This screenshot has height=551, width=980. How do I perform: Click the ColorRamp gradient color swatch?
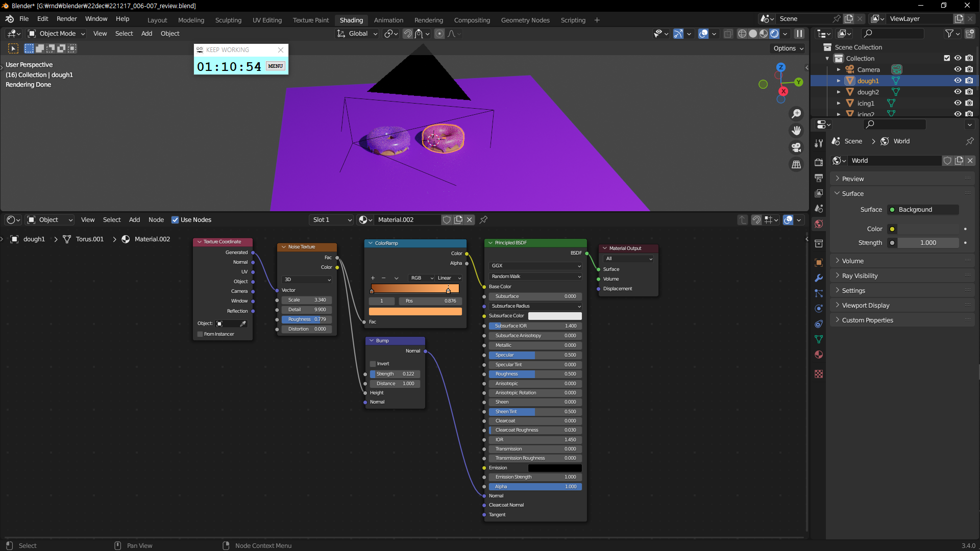[415, 312]
